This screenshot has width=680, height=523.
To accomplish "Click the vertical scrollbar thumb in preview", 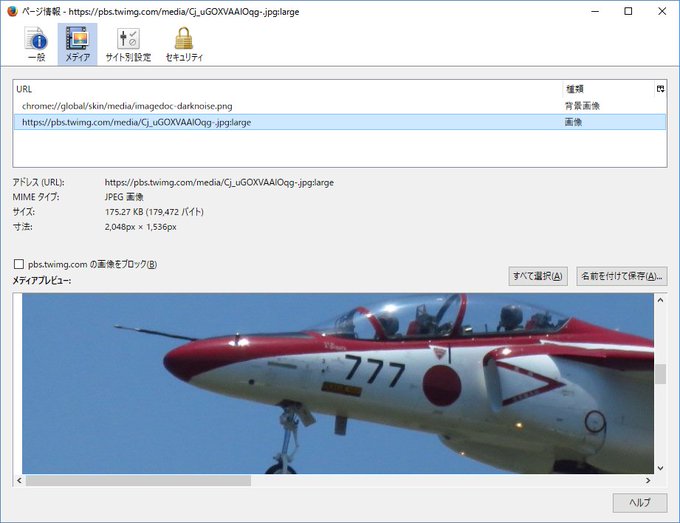I will tap(660, 374).
